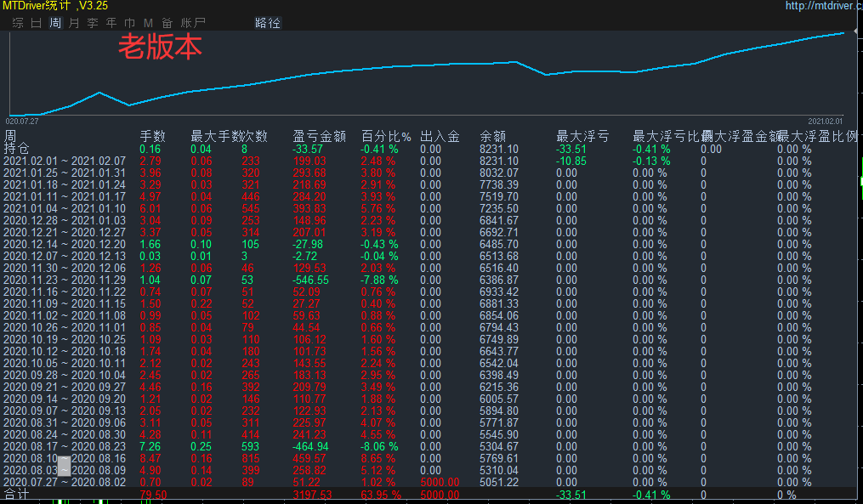This screenshot has height=504, width=863.
Task: Click the 出入金 column header
Action: pyautogui.click(x=440, y=137)
